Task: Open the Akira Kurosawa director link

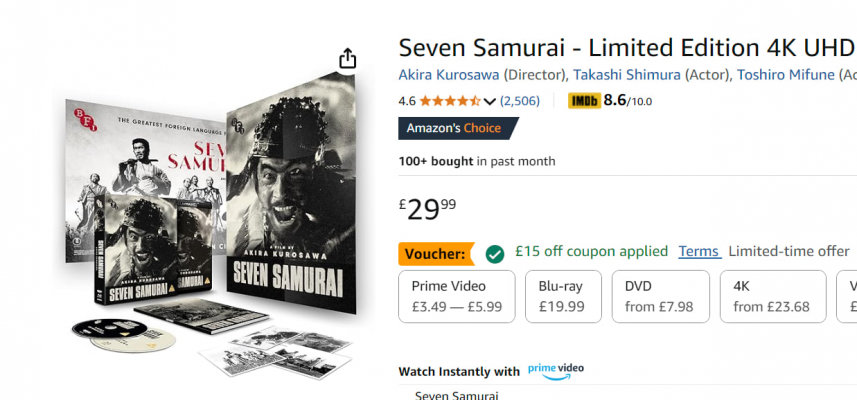Action: 449,75
